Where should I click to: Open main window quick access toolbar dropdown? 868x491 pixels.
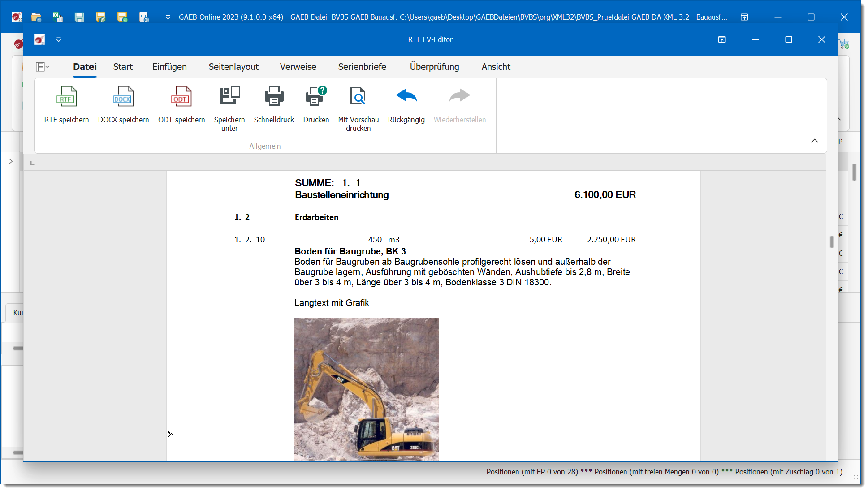tap(168, 17)
